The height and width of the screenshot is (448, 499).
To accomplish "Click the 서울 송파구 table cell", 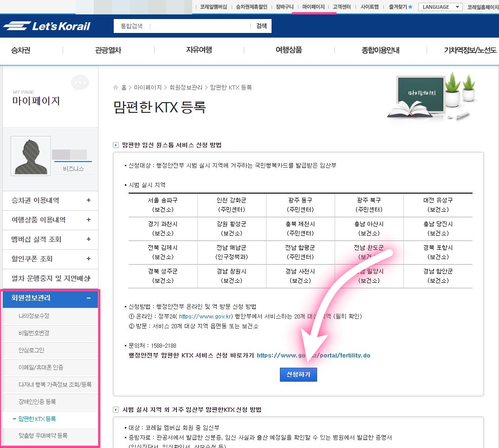I will coord(163,205).
